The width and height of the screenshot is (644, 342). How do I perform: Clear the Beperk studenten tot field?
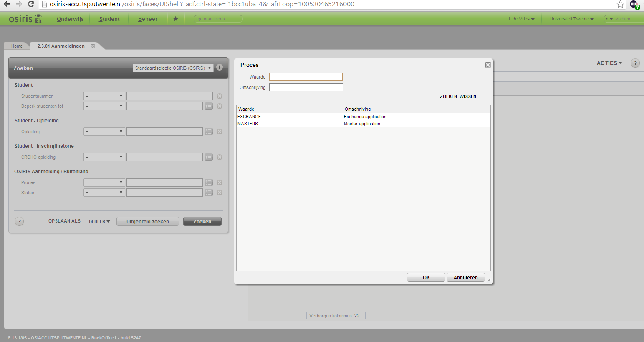(220, 106)
